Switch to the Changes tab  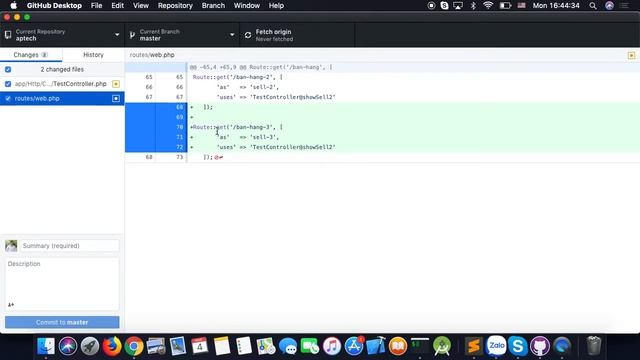[31, 55]
